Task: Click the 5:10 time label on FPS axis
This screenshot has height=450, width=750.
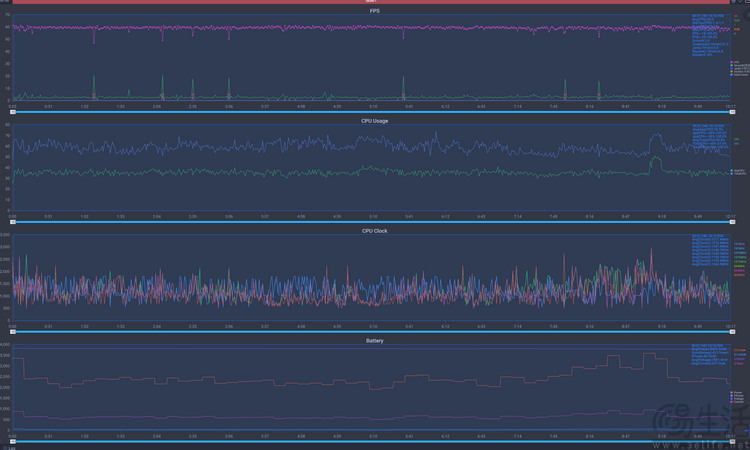Action: point(373,107)
